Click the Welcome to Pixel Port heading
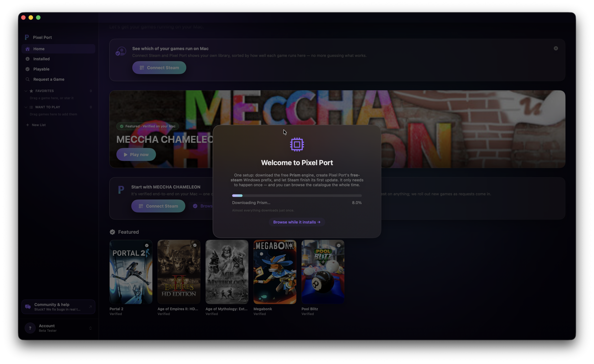The height and width of the screenshot is (364, 594). pyautogui.click(x=297, y=162)
